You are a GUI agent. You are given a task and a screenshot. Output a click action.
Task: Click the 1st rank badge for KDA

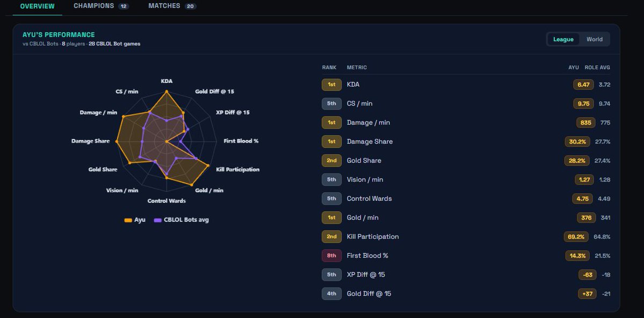[332, 85]
